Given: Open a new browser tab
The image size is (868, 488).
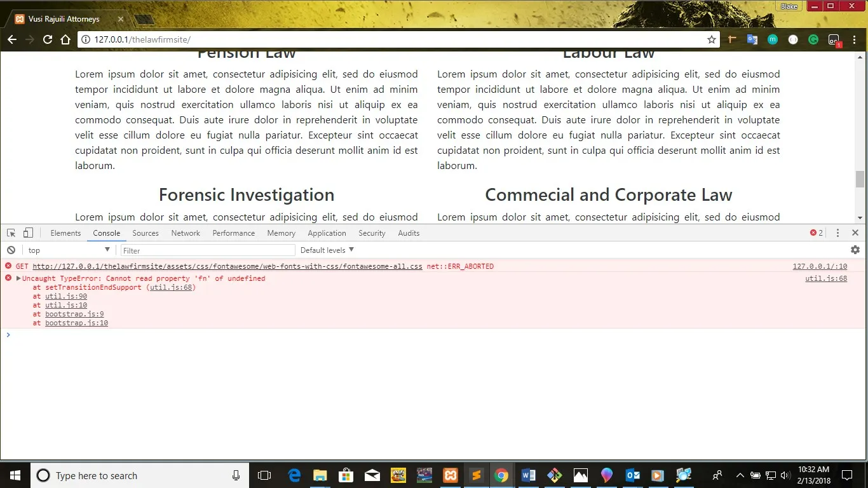Looking at the screenshot, I should 145,20.
